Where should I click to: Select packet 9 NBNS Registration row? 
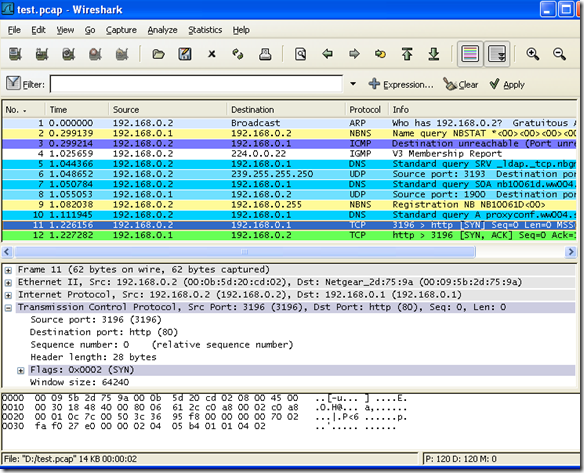(x=289, y=205)
